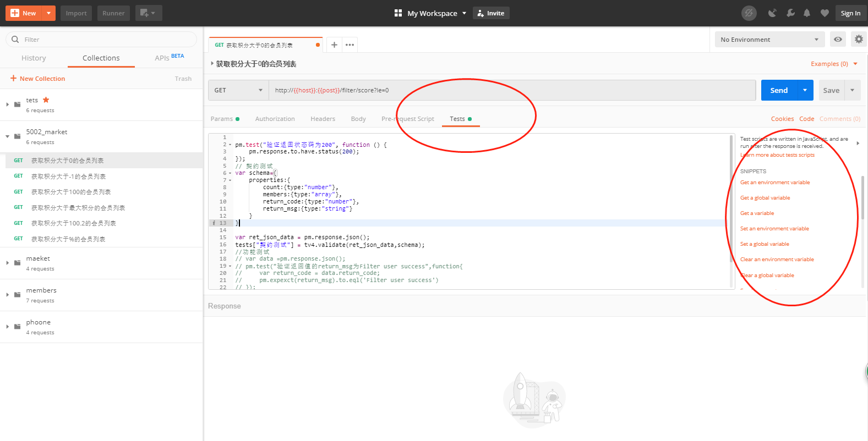Open the Pre-request Script tab
868x441 pixels.
click(407, 119)
